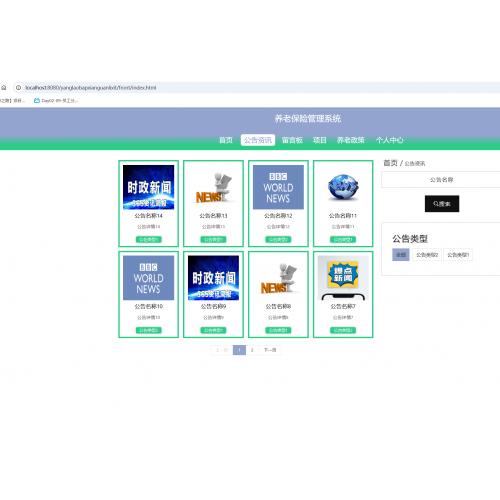Open the Day02 bookmark folder
Viewport: 500px width, 500px height.
click(56, 100)
